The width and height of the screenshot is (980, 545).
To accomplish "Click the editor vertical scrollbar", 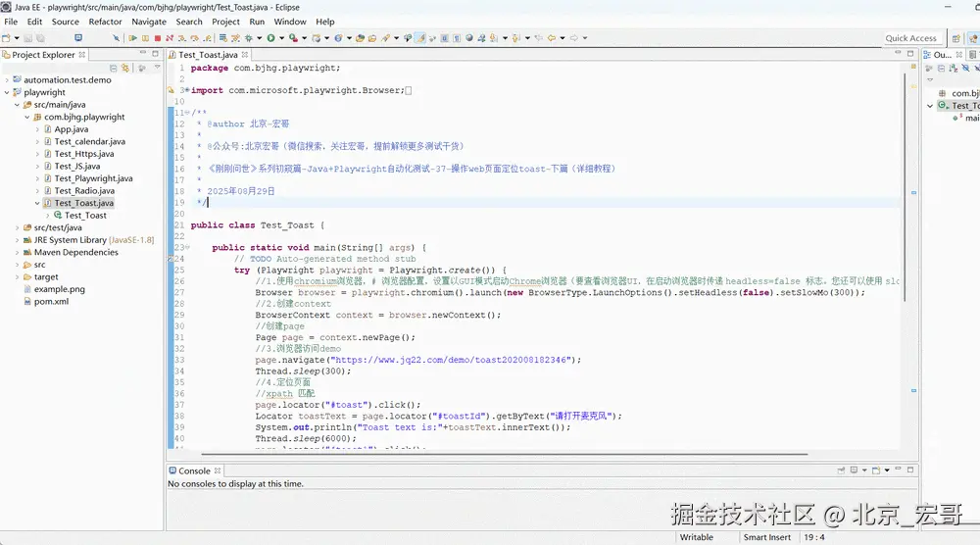I will (904, 187).
